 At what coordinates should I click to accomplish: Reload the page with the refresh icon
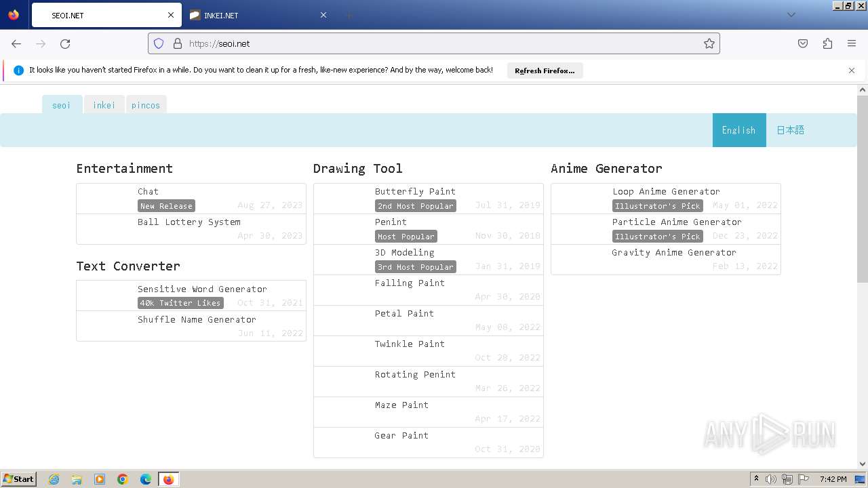coord(65,43)
